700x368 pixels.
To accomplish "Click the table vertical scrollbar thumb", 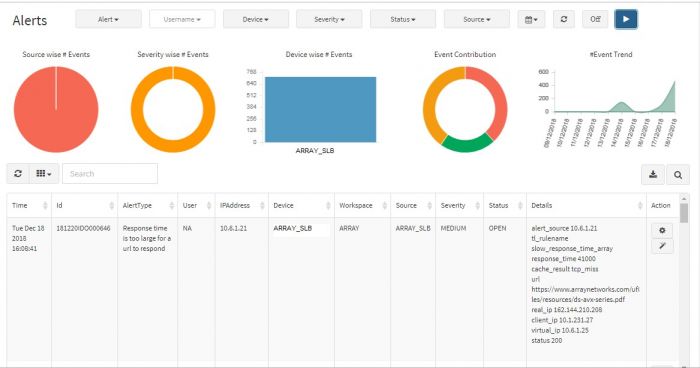I will click(x=683, y=213).
